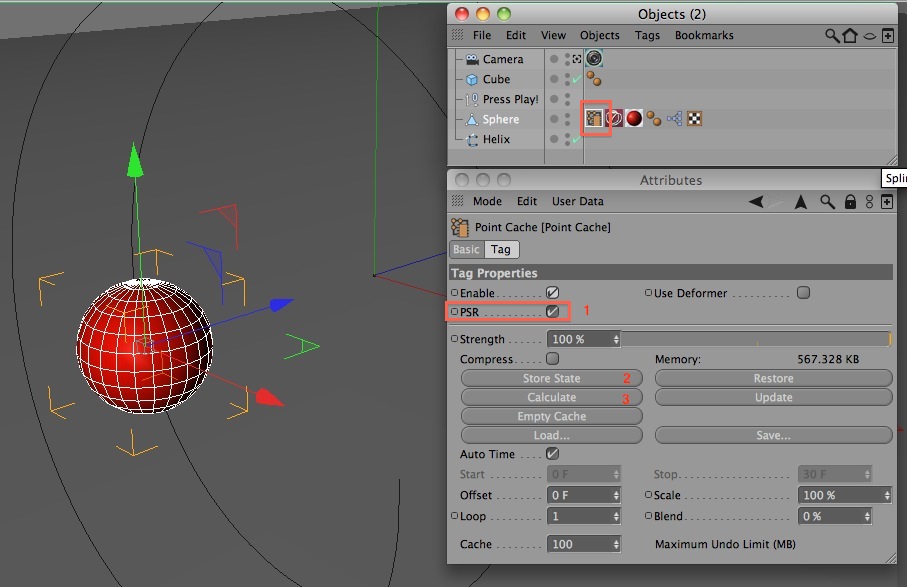Click the Camera object icon
This screenshot has width=907, height=587.
pyautogui.click(x=472, y=59)
